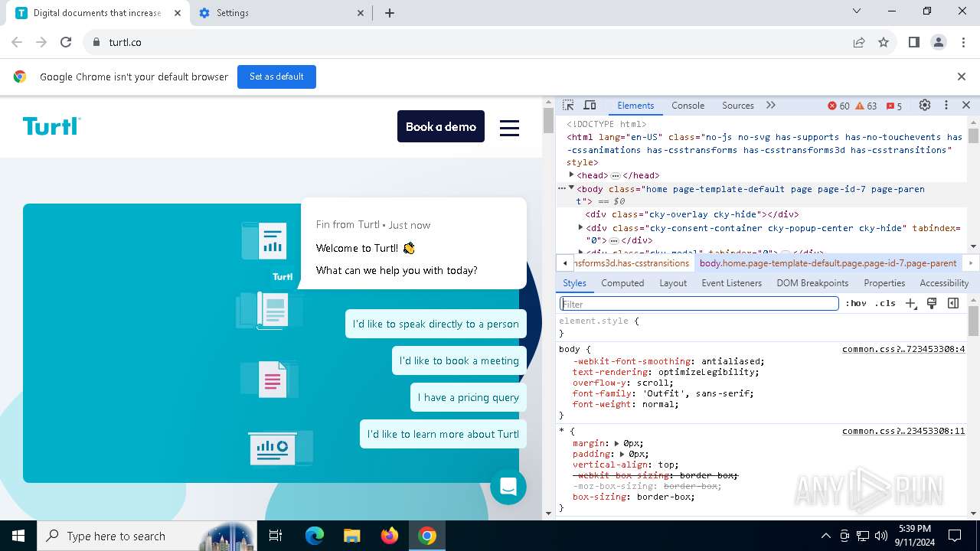Open File Explorer from taskbar
The height and width of the screenshot is (551, 980).
pos(351,536)
